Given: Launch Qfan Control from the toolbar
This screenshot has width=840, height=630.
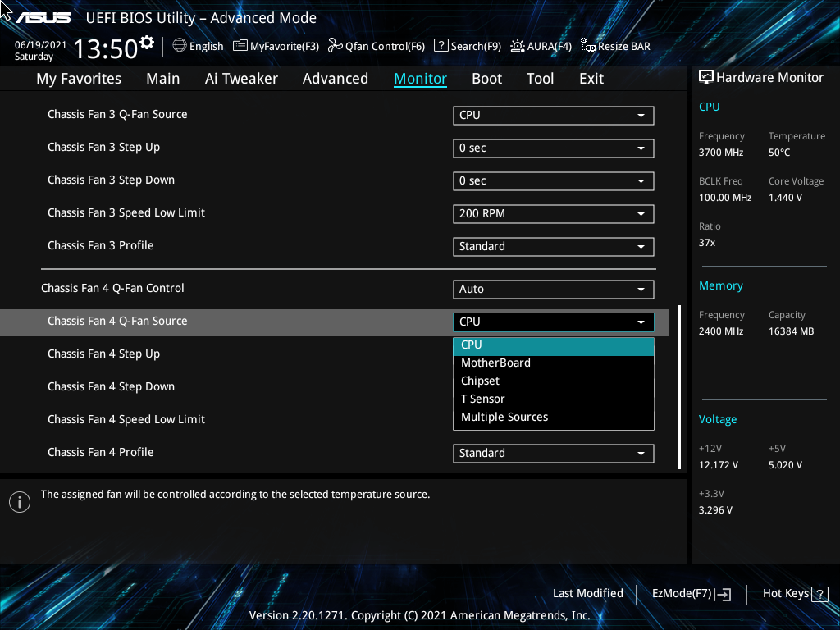Looking at the screenshot, I should [x=336, y=46].
